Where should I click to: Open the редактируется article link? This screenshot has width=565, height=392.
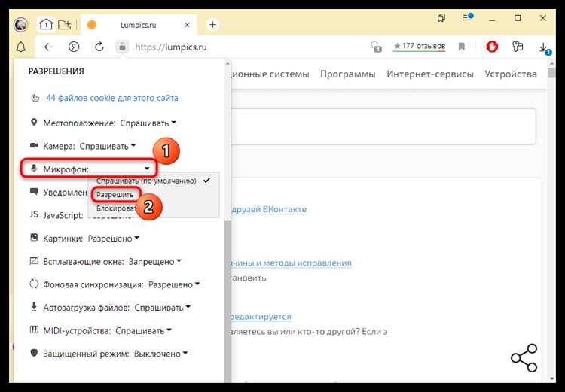point(261,317)
